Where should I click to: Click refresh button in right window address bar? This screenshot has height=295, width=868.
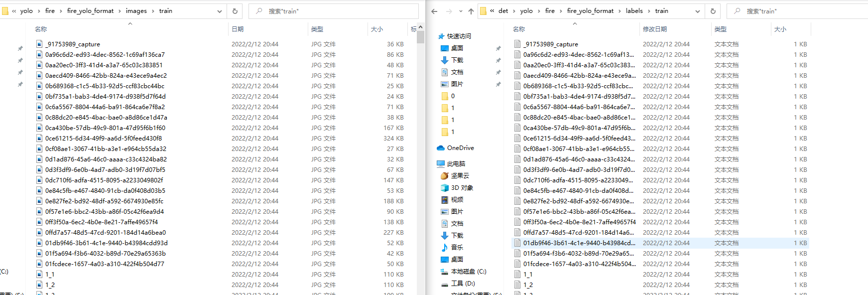pyautogui.click(x=713, y=11)
